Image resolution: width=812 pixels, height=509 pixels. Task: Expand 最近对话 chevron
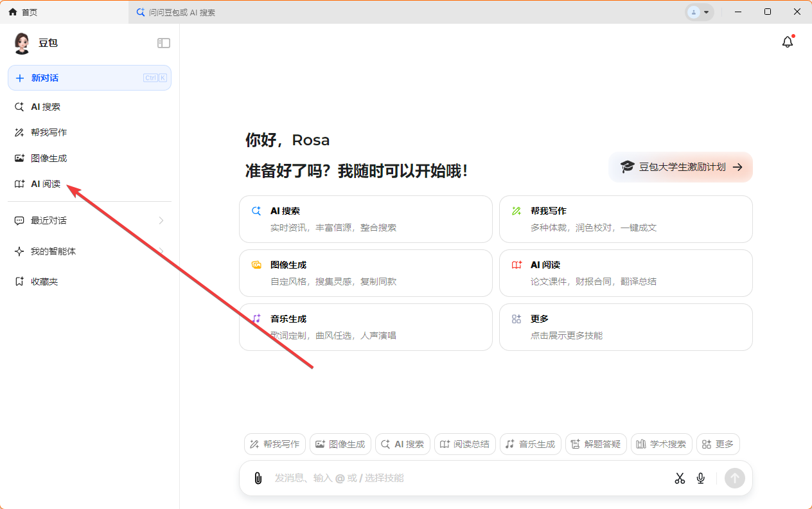[x=161, y=220]
